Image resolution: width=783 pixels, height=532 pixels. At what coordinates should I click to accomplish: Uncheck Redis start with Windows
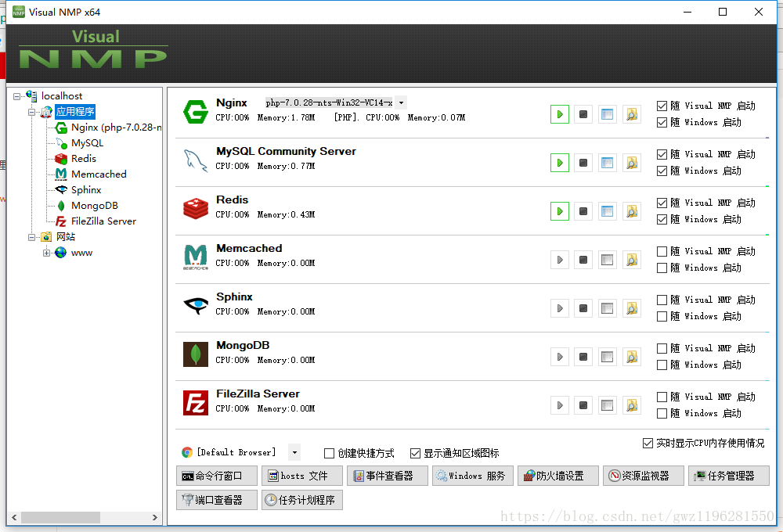click(662, 219)
